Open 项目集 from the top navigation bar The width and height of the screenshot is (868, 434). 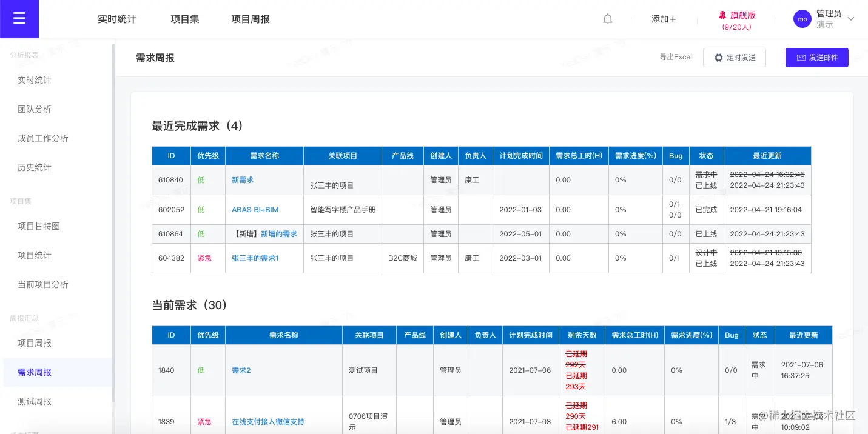click(x=185, y=19)
